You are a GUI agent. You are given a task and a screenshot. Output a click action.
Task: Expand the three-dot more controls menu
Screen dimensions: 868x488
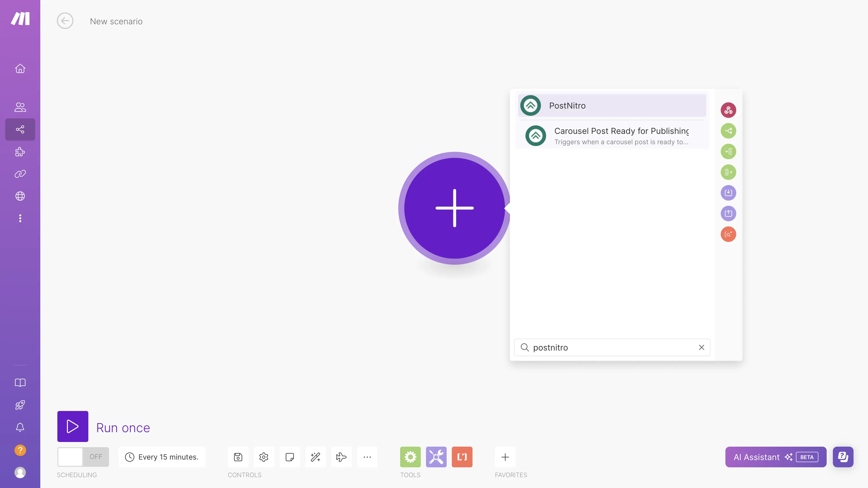tap(367, 457)
